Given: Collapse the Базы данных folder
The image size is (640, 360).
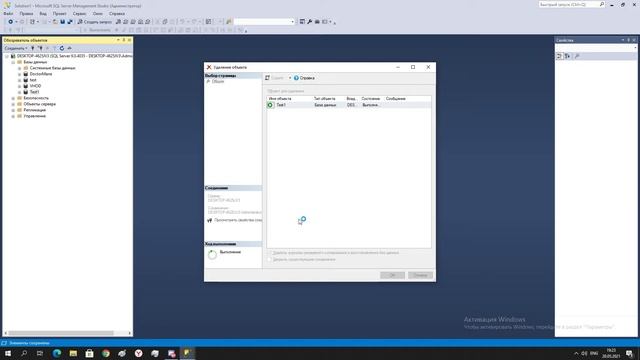Looking at the screenshot, I should point(13,62).
